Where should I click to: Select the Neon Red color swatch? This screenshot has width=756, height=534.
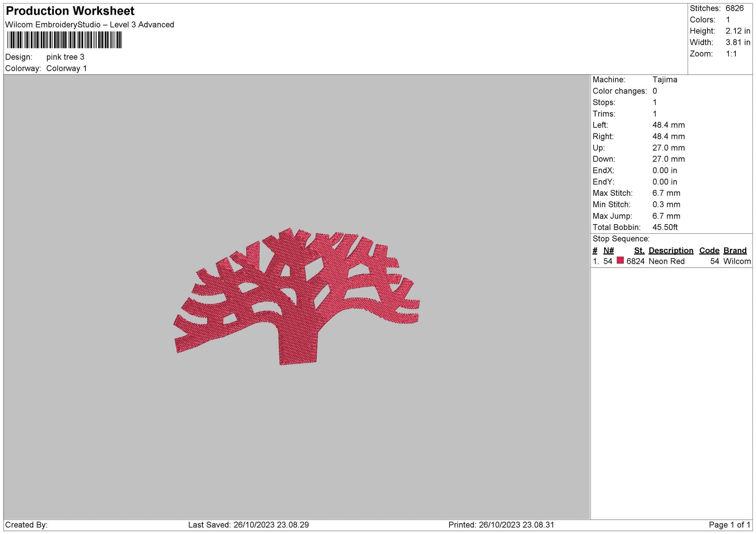pos(620,261)
